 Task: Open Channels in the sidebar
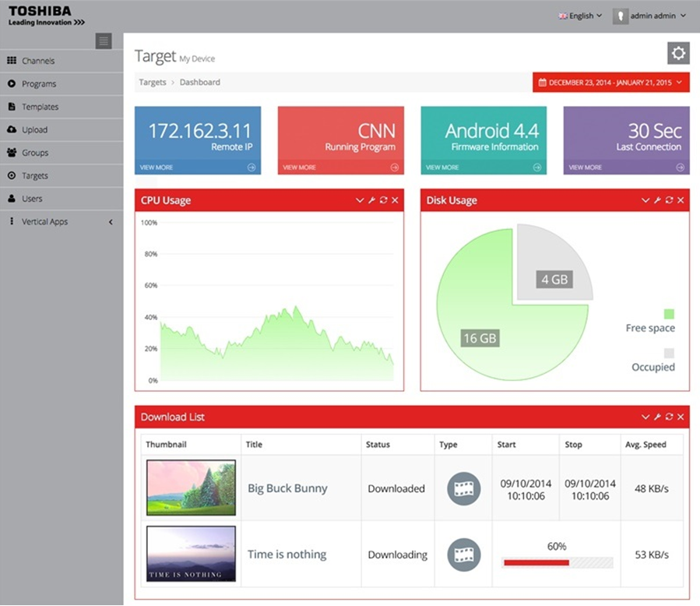point(38,61)
